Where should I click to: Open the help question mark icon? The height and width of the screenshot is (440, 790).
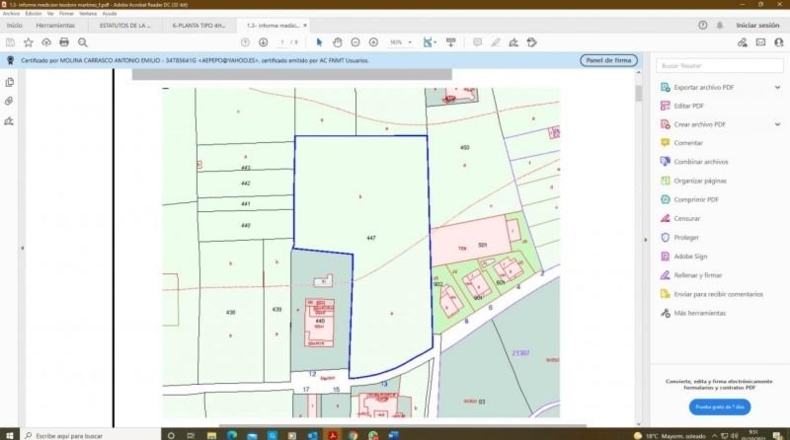tap(702, 25)
